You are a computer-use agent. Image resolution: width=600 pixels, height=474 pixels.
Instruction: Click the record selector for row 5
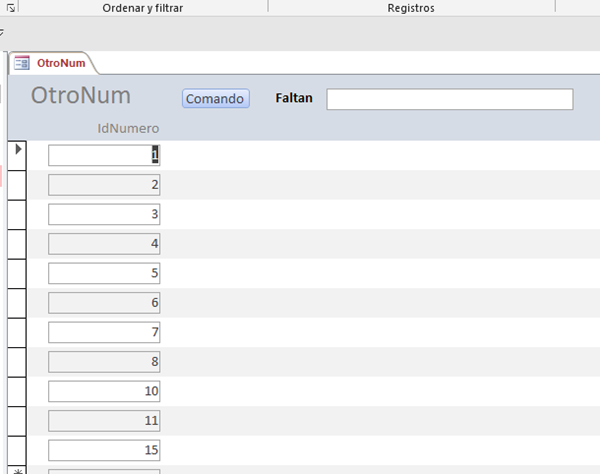pyautogui.click(x=17, y=273)
